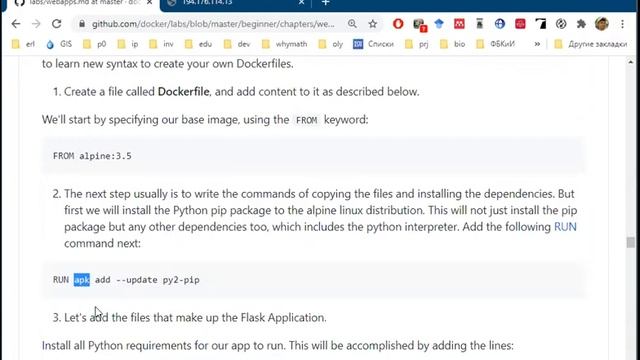Click the bold Dockerfile word
This screenshot has width=640, height=360.
(x=183, y=91)
